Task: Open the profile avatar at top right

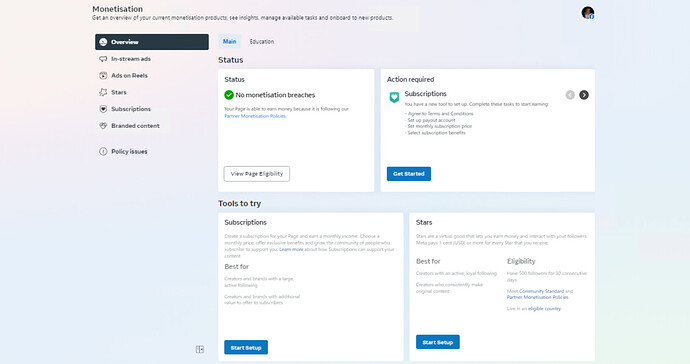Action: [x=587, y=13]
